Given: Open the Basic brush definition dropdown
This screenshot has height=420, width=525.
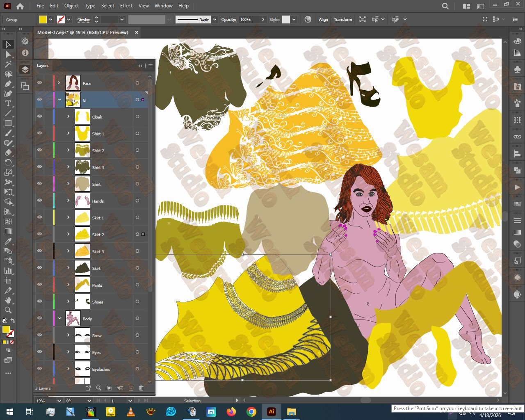Looking at the screenshot, I should (x=215, y=19).
